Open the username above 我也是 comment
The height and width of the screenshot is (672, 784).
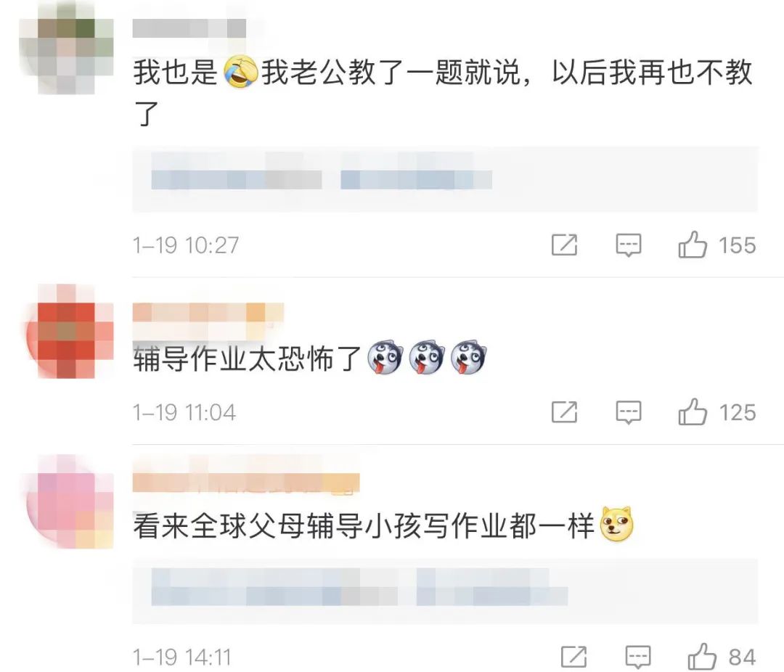189,28
